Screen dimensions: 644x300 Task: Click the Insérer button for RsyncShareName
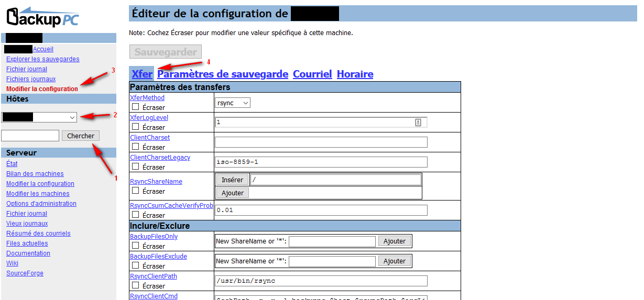[x=232, y=180]
